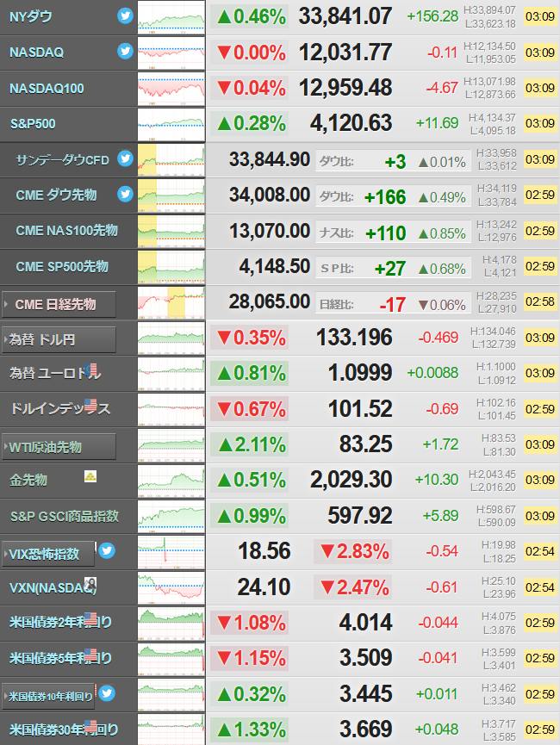560x745 pixels.
Task: Click the 金先物 price 2,029.30
Action: [x=351, y=480]
